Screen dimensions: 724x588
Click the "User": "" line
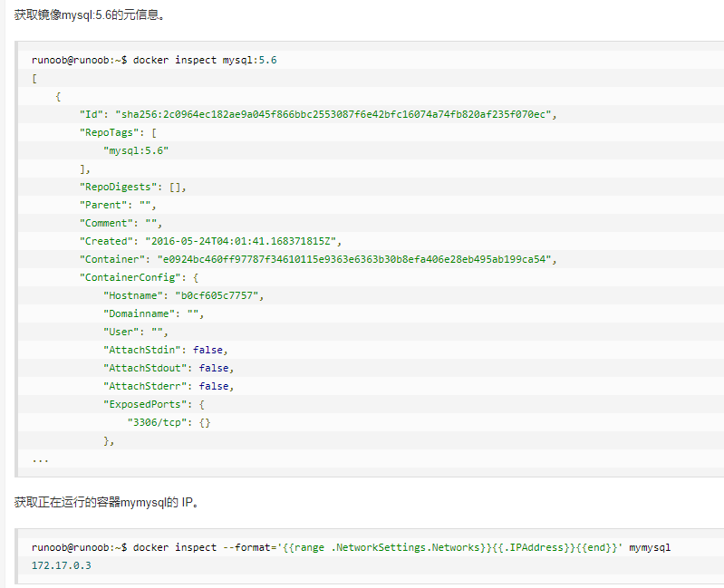(x=136, y=332)
